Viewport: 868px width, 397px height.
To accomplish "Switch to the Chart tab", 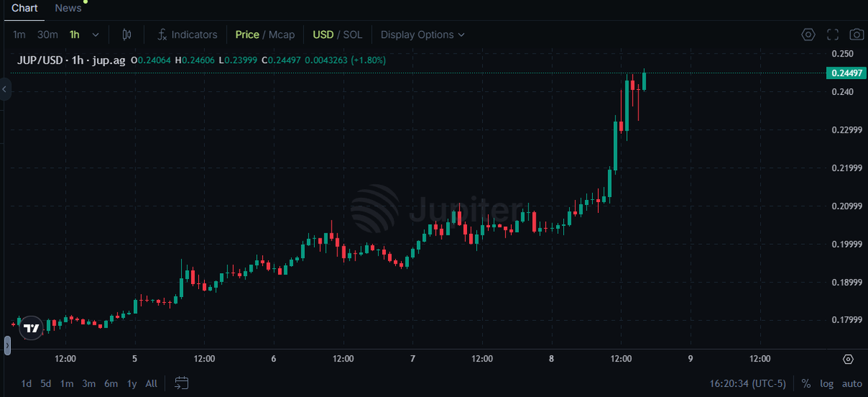I will [25, 8].
